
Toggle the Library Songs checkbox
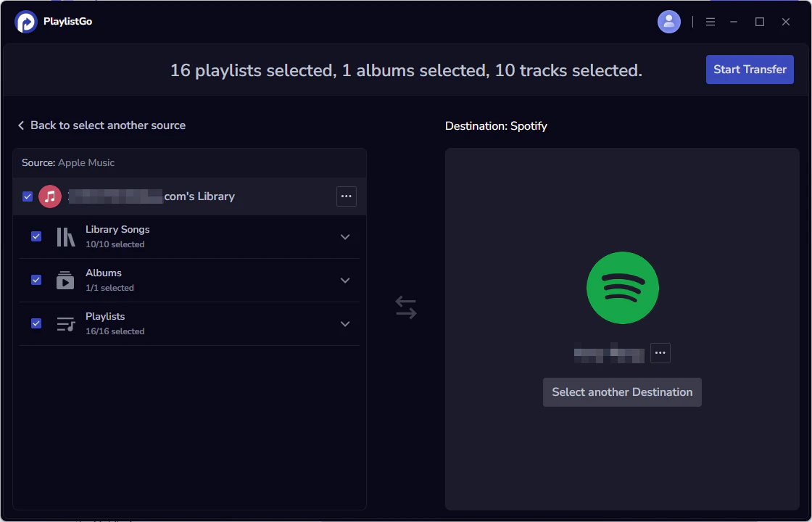click(36, 237)
